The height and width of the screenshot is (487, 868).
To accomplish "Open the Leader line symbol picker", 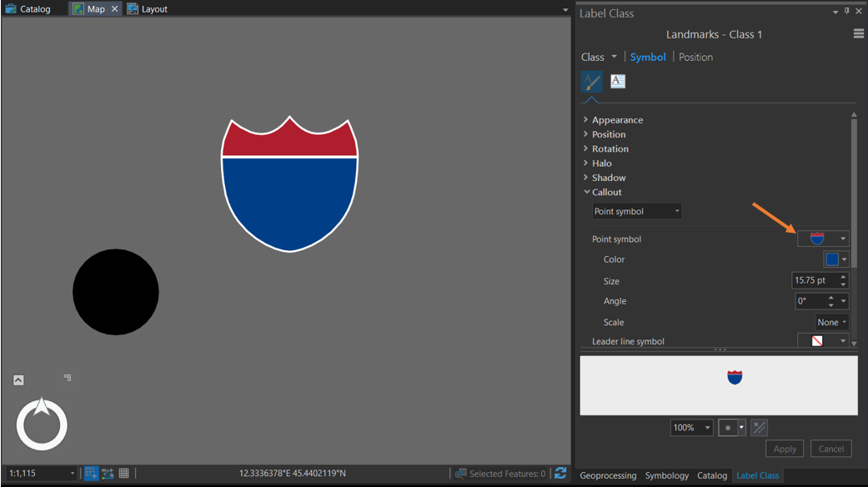I will (x=823, y=340).
